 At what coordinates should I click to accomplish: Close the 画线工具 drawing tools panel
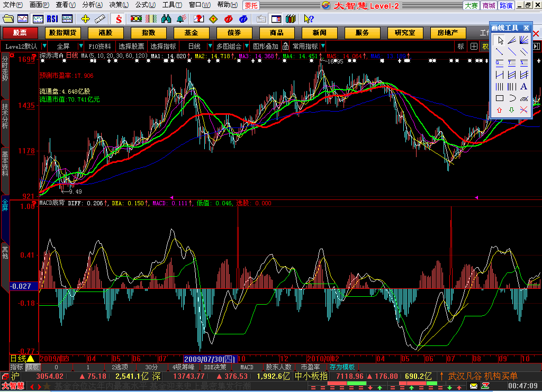[x=526, y=28]
